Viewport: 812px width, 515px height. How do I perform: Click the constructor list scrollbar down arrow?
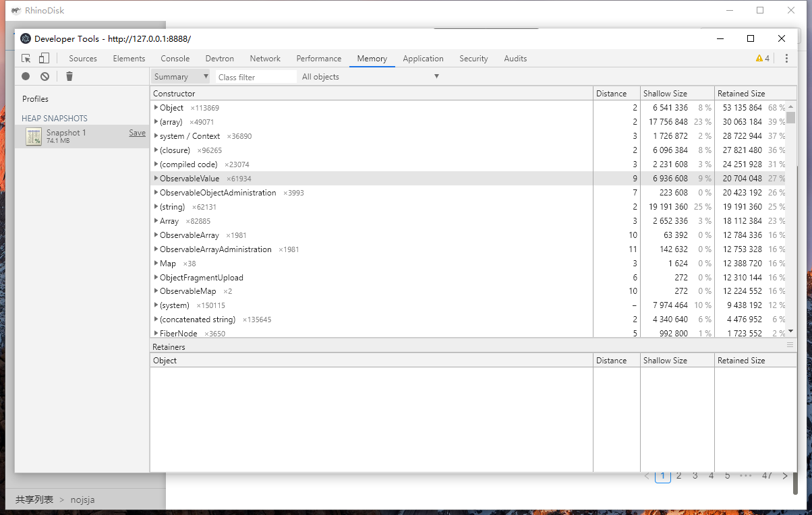pyautogui.click(x=791, y=331)
